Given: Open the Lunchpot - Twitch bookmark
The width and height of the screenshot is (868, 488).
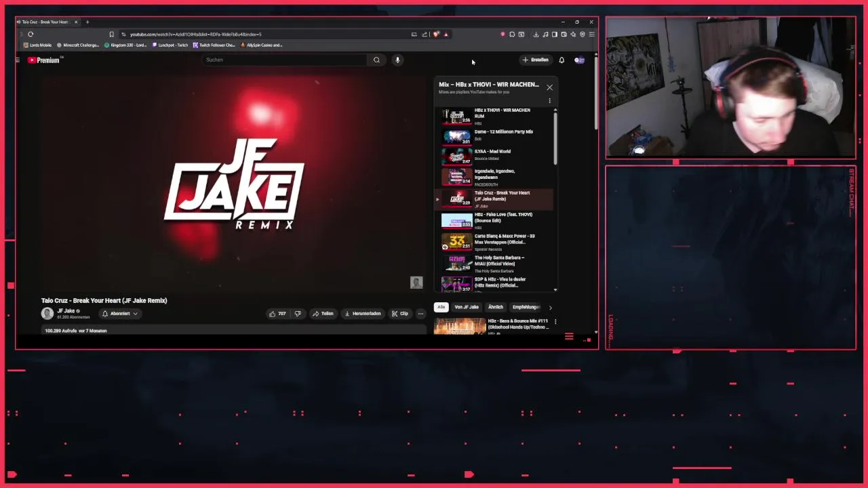Looking at the screenshot, I should pos(170,45).
